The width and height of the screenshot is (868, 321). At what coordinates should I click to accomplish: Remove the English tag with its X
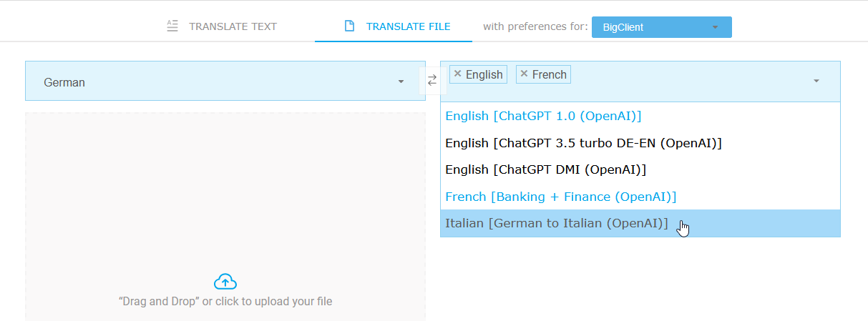point(458,74)
